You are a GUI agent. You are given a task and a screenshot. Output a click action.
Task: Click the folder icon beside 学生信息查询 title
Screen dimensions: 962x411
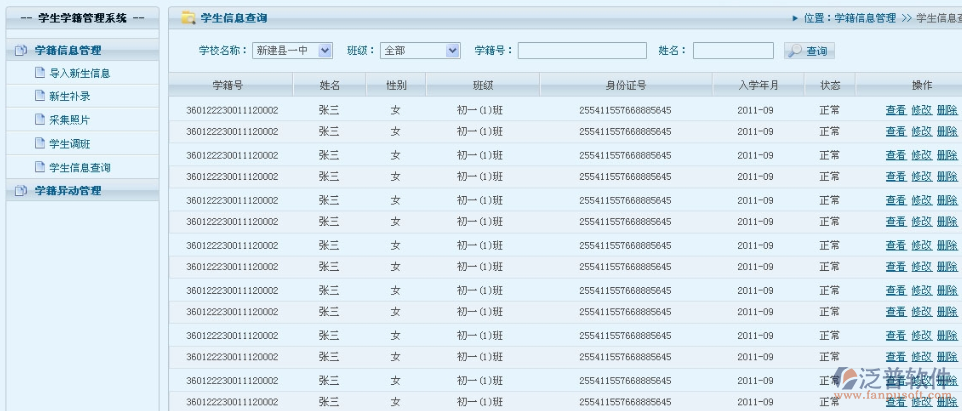click(x=188, y=18)
